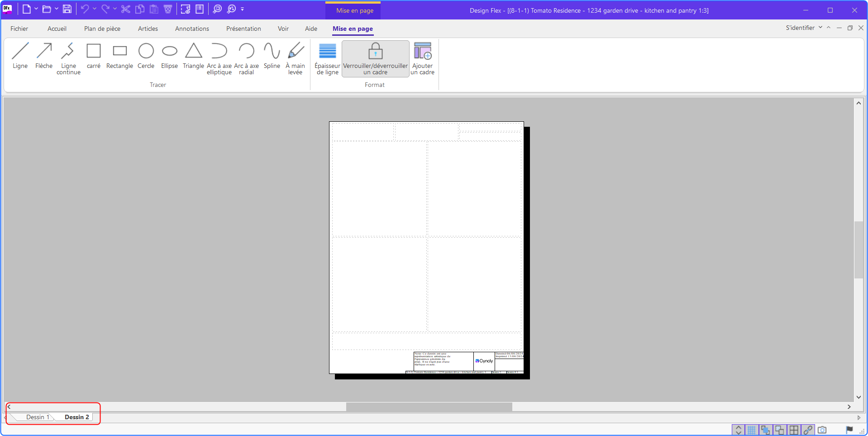The width and height of the screenshot is (868, 436).
Task: Click the flag icon in status bar
Action: [x=849, y=430]
